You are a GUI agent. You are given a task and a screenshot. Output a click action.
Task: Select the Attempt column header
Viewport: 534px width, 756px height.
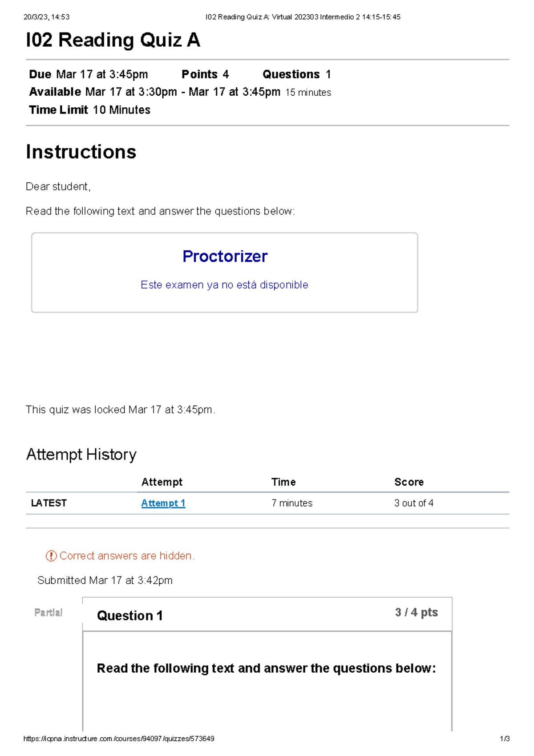pos(162,482)
